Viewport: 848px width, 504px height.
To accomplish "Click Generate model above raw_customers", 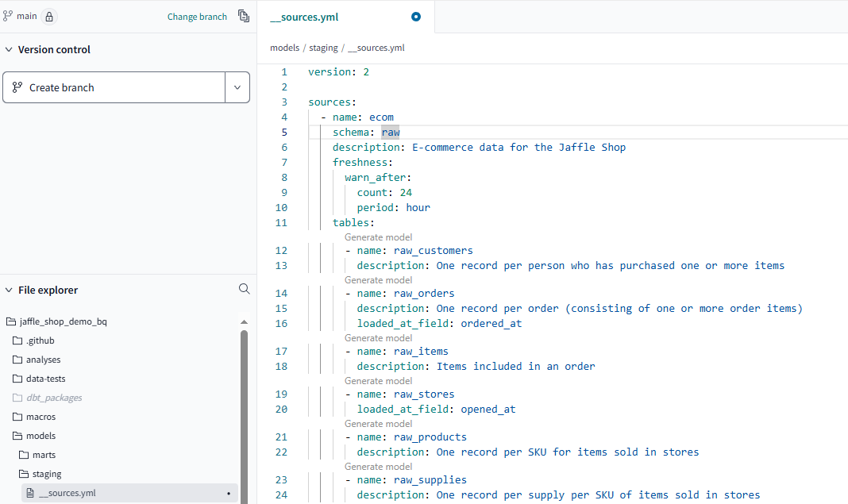I will tap(379, 237).
